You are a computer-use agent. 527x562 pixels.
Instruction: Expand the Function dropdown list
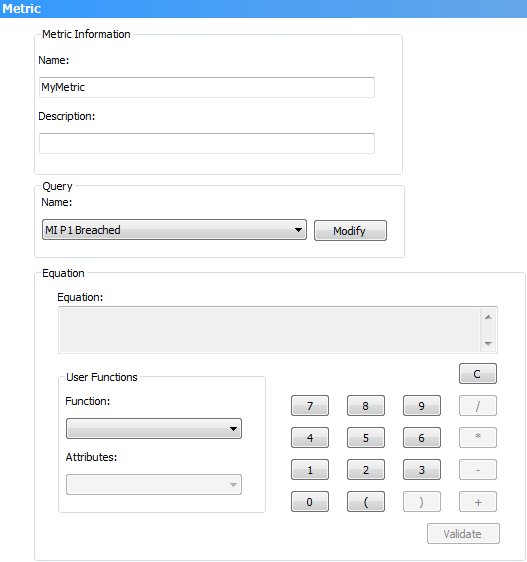(154, 429)
